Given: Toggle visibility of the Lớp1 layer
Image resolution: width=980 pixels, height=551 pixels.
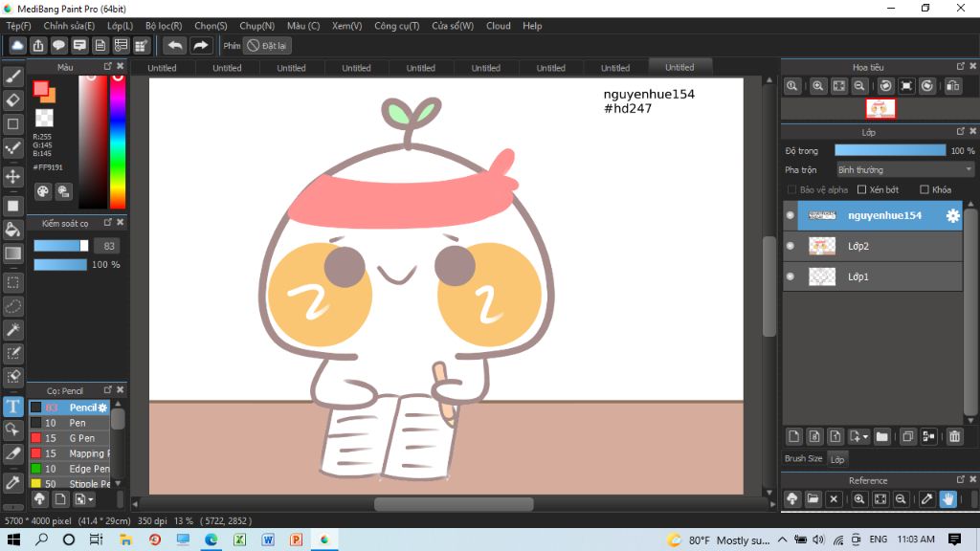Looking at the screenshot, I should click(790, 276).
